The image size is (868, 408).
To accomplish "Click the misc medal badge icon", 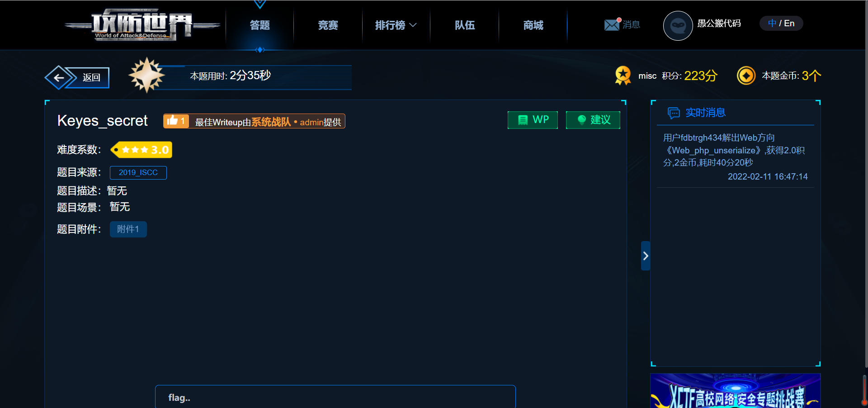I will [x=623, y=76].
